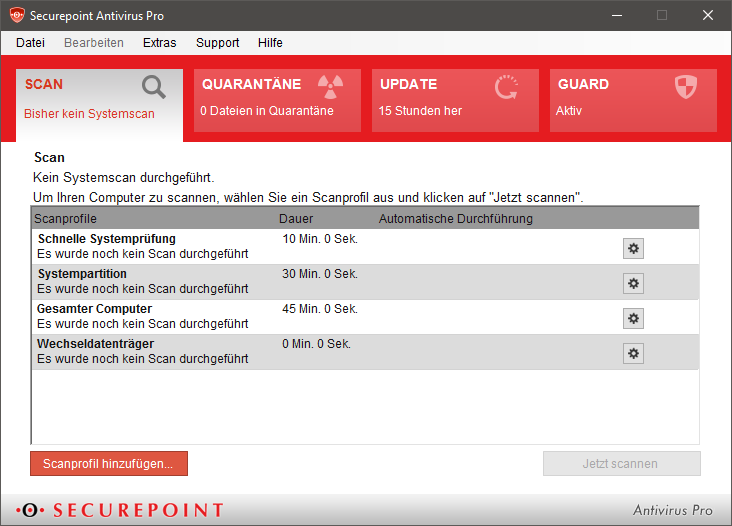
Task: Click the Guard shield icon
Action: pos(686,87)
